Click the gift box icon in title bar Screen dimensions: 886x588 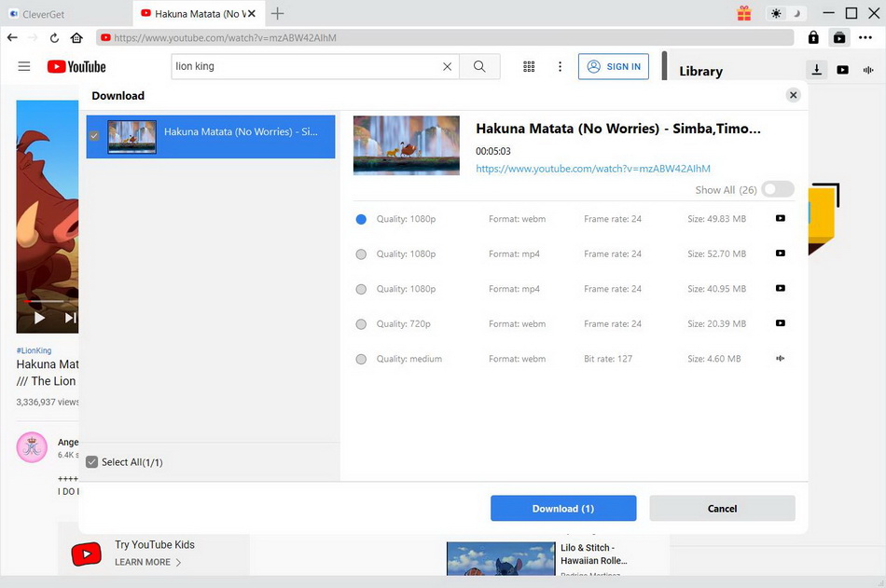point(743,13)
